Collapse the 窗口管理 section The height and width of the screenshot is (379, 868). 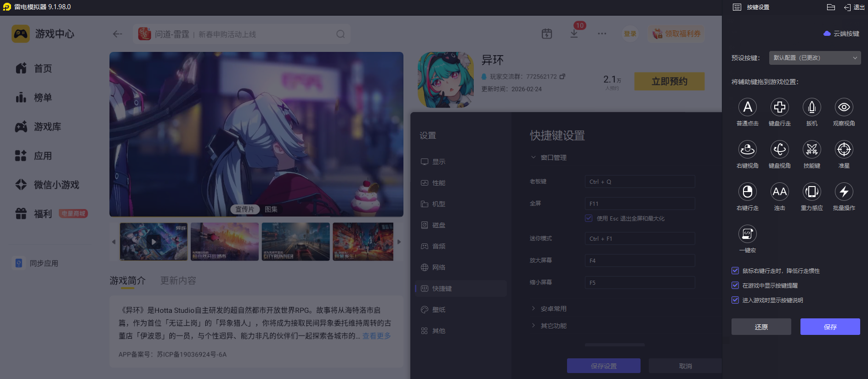point(533,157)
